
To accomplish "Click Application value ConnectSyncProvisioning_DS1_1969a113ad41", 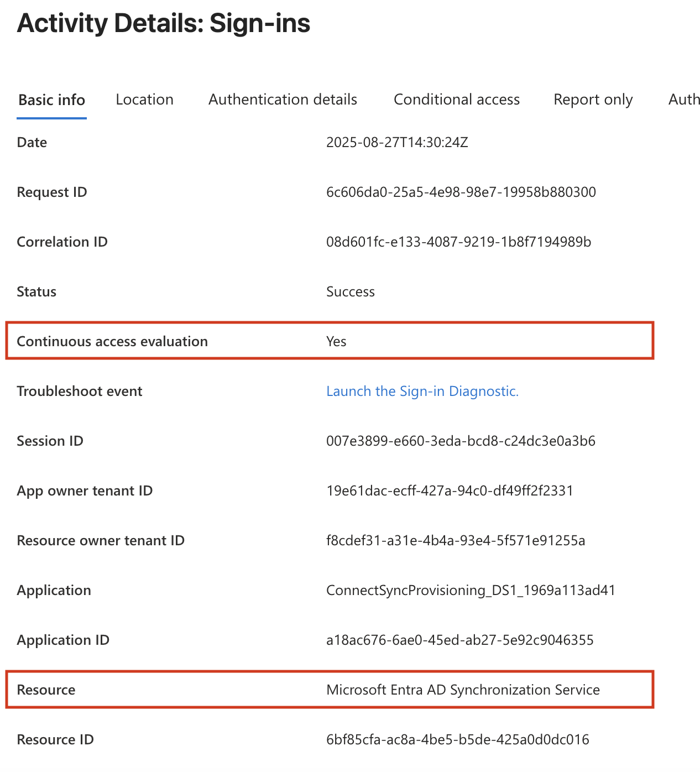I will pos(471,591).
